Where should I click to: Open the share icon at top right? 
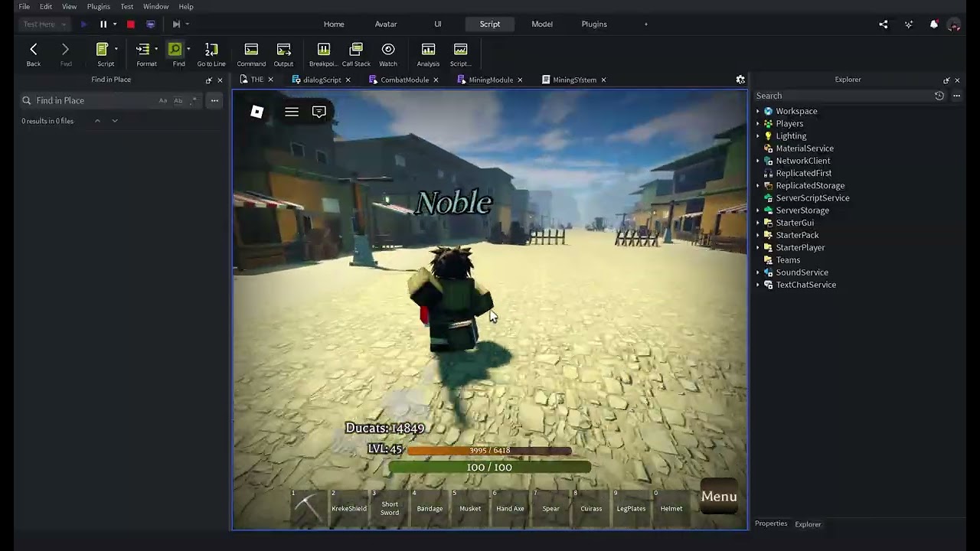pos(884,24)
